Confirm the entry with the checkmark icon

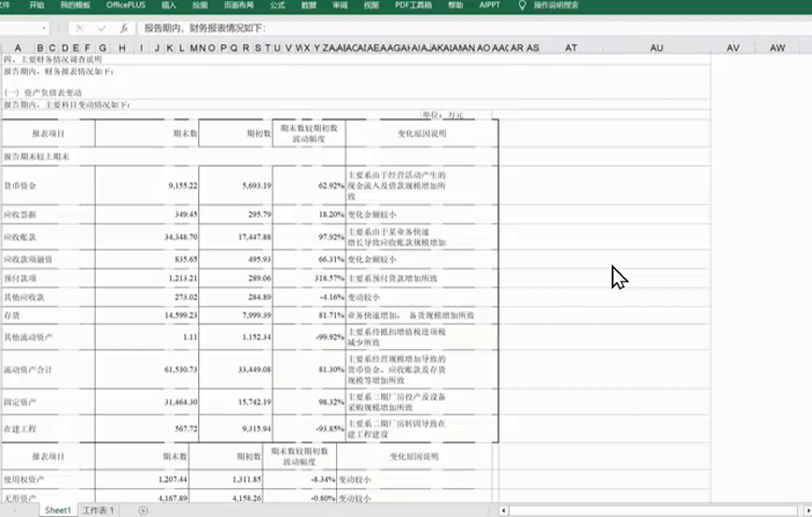[x=101, y=28]
